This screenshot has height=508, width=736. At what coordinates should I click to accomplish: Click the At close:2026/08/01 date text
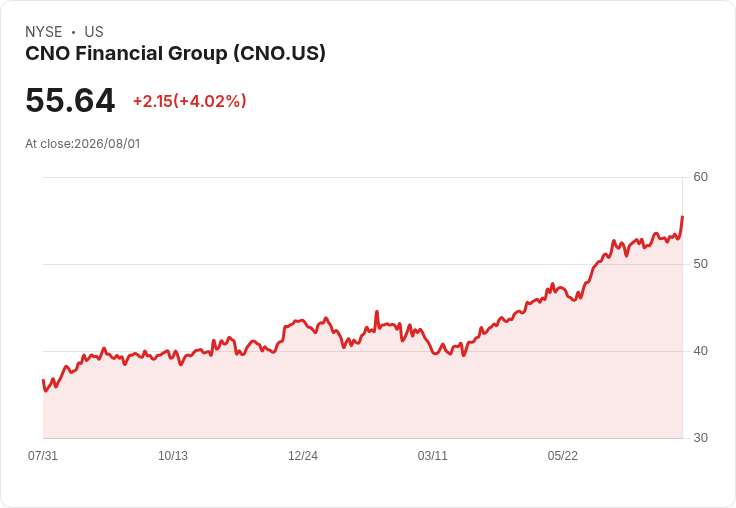[83, 144]
